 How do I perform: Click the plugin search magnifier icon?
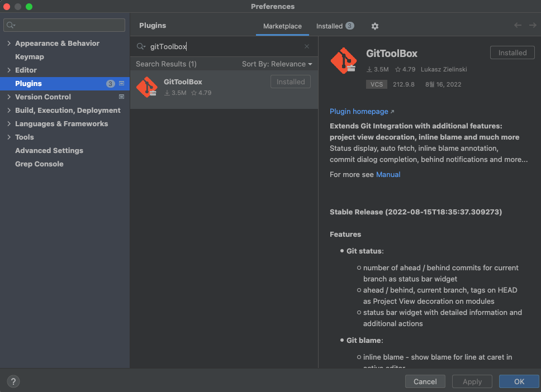click(x=141, y=46)
